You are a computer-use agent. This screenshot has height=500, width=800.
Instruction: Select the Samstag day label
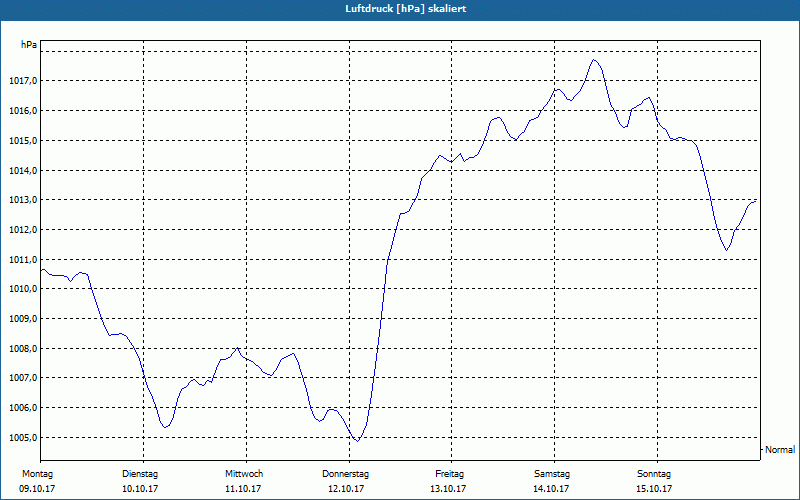click(552, 474)
